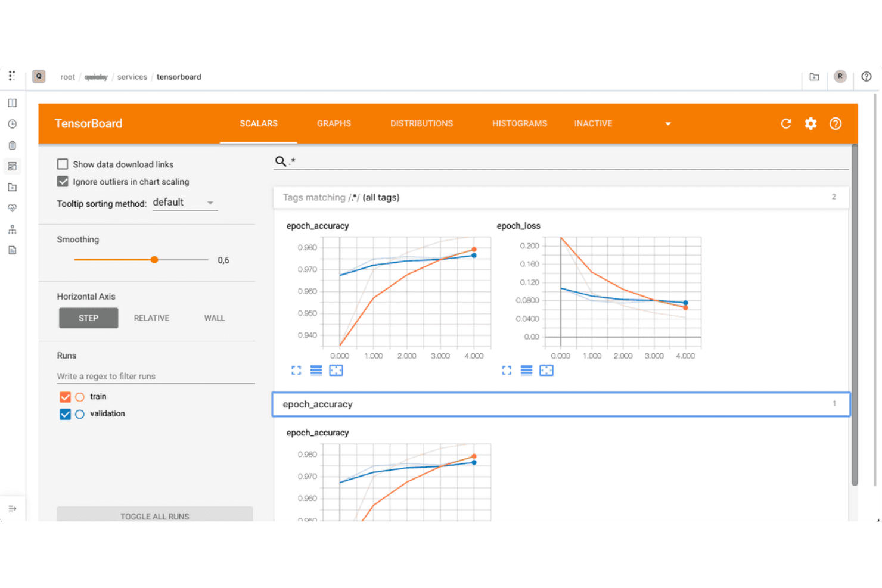The image size is (882, 588).
Task: Fit domain to data on first epoch_accuracy chart
Action: click(x=336, y=371)
